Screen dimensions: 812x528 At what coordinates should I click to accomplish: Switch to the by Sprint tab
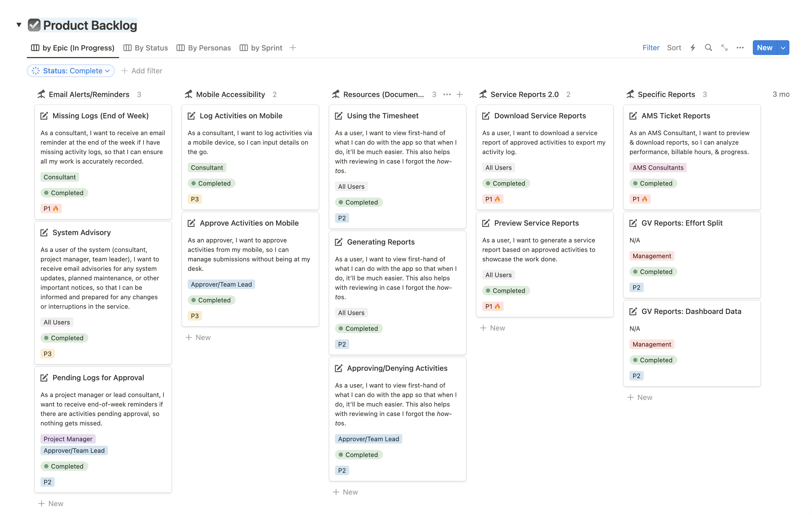click(261, 48)
